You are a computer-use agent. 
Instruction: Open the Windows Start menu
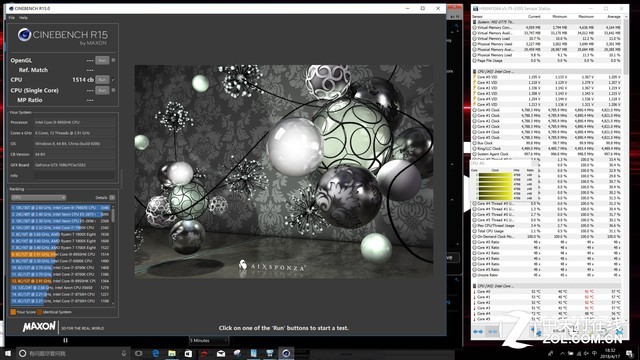coord(7,353)
